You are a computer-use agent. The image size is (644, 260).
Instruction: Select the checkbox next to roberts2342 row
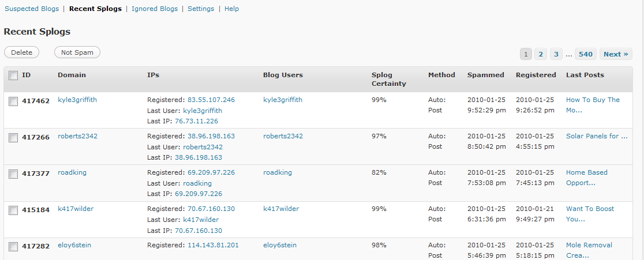click(x=13, y=138)
